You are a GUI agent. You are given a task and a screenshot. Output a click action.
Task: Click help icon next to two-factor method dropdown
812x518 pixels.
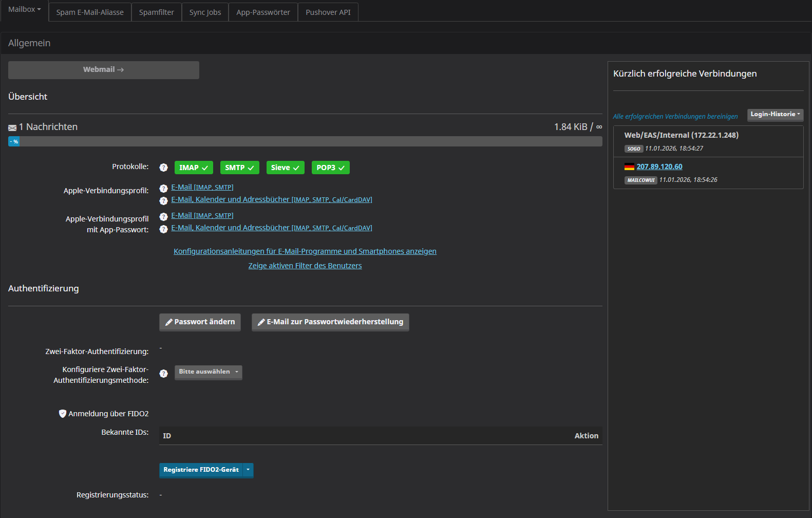point(163,374)
